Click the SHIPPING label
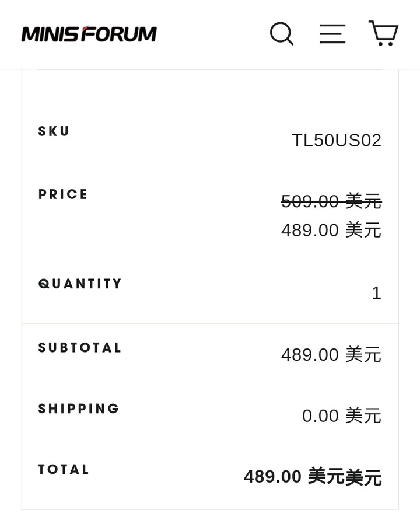420x520 pixels. [x=79, y=409]
